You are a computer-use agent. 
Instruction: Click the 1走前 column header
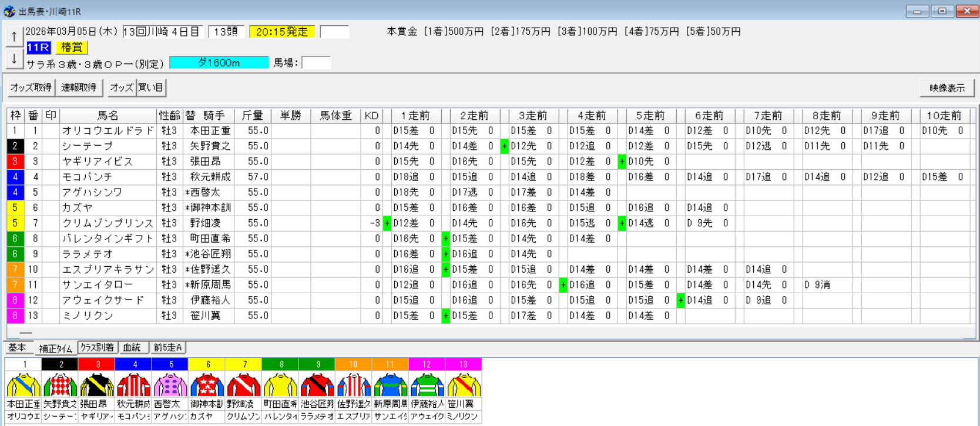pos(416,116)
